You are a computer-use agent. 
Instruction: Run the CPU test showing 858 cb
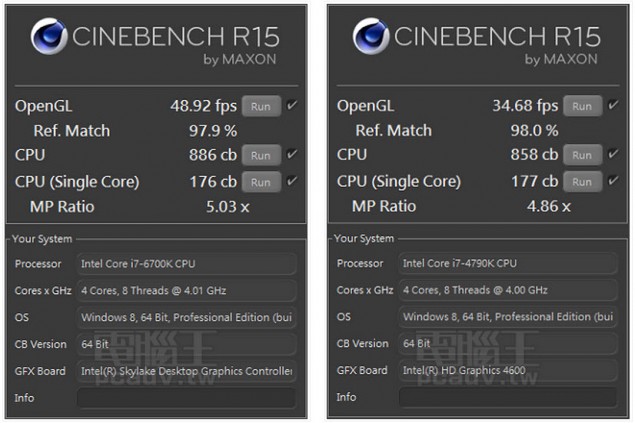pos(582,155)
